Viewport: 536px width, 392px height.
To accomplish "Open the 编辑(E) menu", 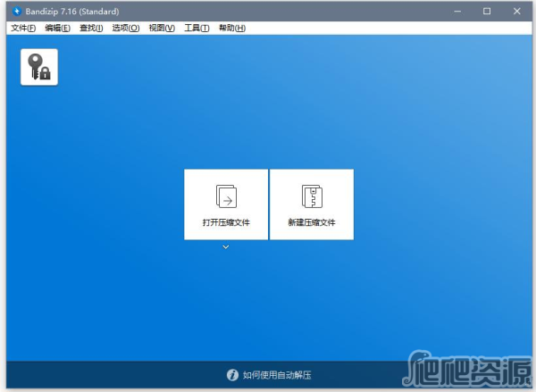I will point(58,28).
